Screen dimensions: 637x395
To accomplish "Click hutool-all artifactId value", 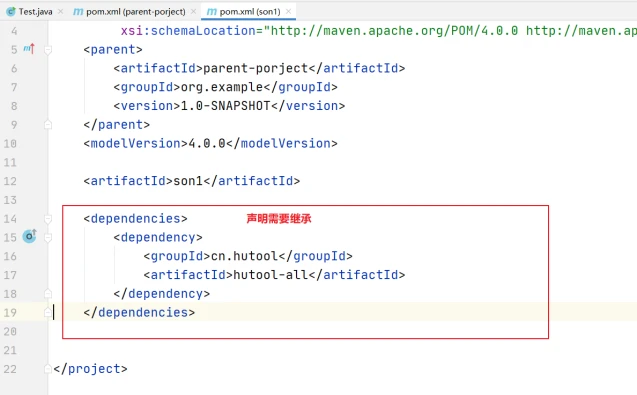I will 271,275.
